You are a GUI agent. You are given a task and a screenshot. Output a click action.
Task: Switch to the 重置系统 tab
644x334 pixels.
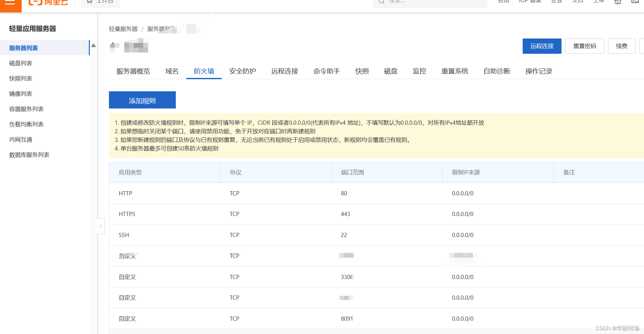(455, 71)
